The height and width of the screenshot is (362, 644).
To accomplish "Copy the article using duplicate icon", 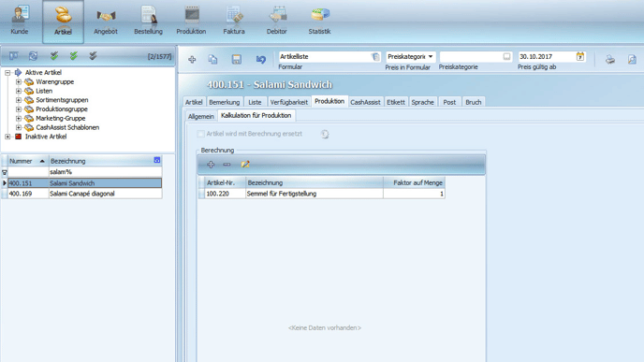I will pos(212,60).
